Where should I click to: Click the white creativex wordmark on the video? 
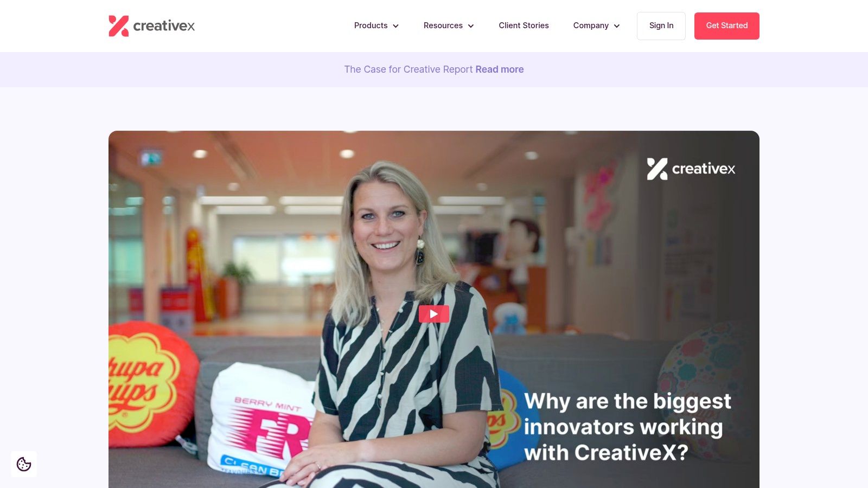pyautogui.click(x=704, y=169)
